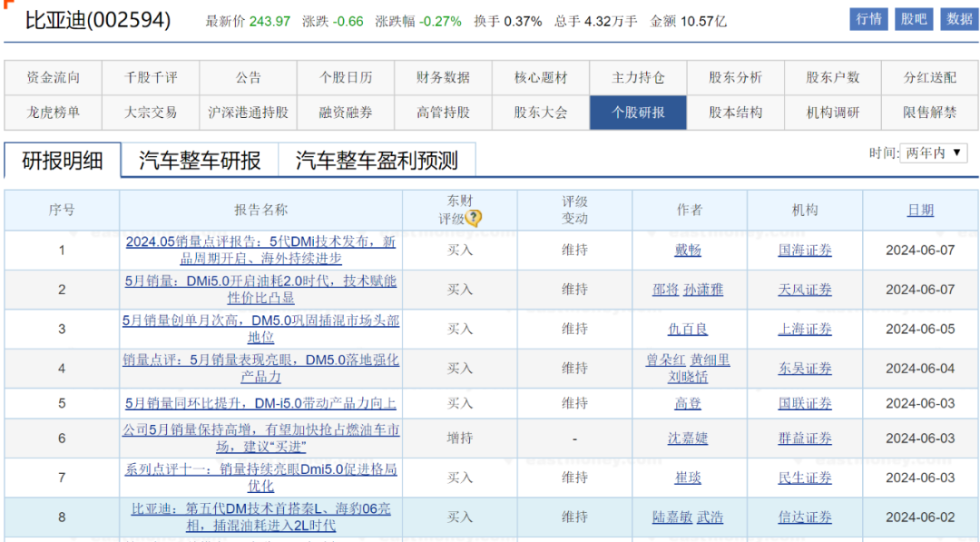
Task: Click author link 仇百良
Action: tap(688, 329)
